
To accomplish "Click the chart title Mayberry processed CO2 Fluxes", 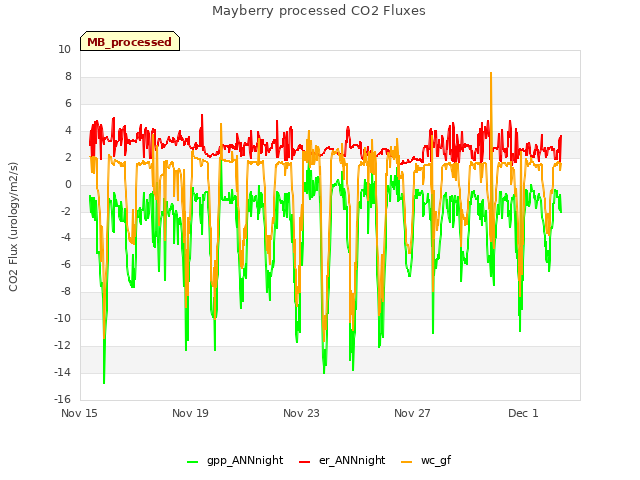I will pos(319,11).
